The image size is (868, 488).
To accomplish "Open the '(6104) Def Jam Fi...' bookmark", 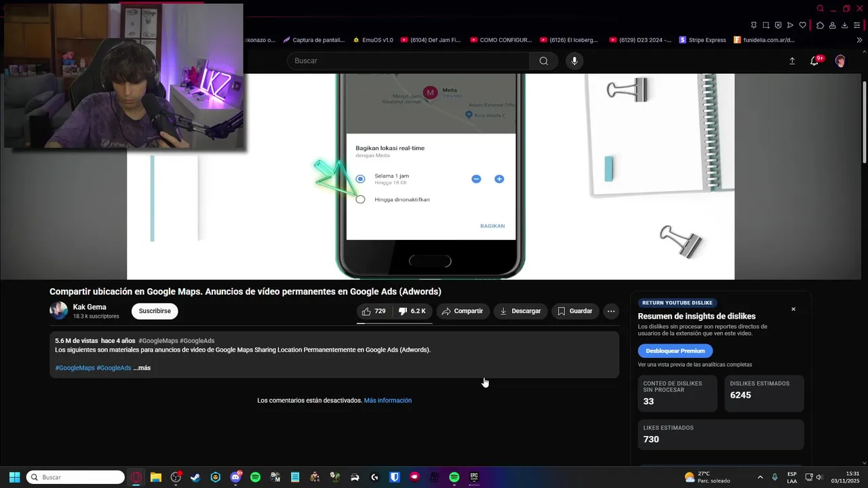I will point(431,40).
